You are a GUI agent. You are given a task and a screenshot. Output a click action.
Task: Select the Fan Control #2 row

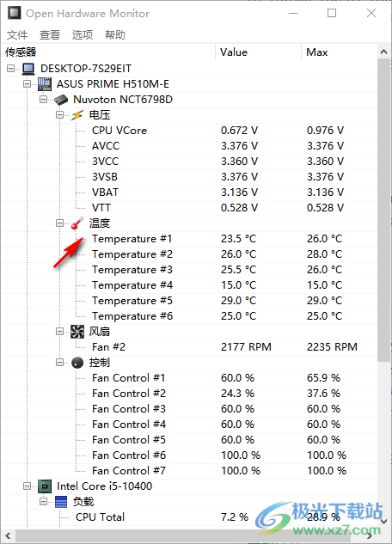point(189,394)
